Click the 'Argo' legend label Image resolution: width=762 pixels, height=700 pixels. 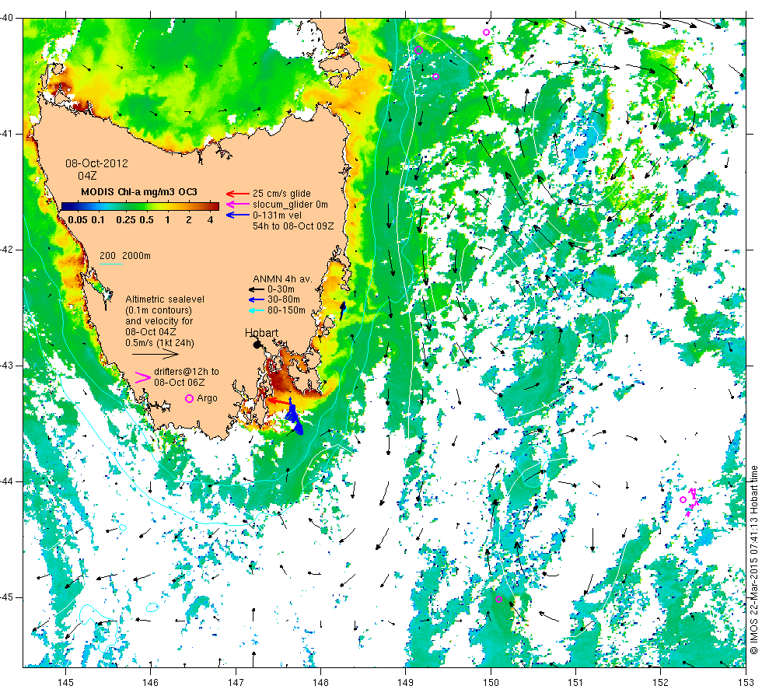click(207, 398)
